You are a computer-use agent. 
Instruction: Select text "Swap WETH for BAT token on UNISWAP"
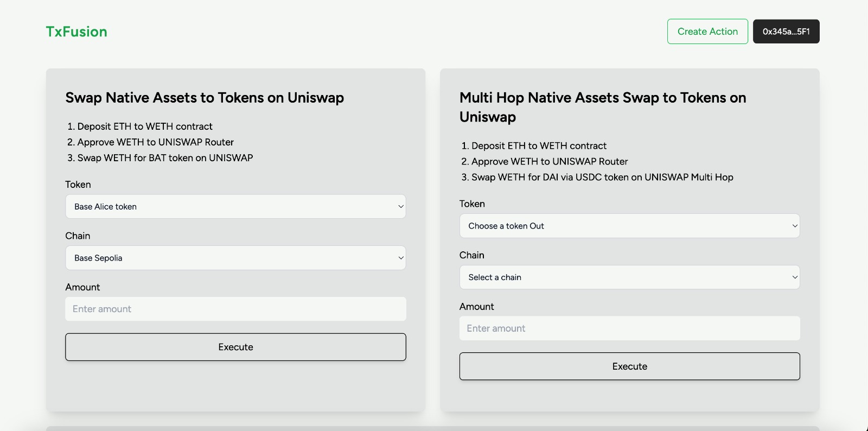pyautogui.click(x=165, y=158)
